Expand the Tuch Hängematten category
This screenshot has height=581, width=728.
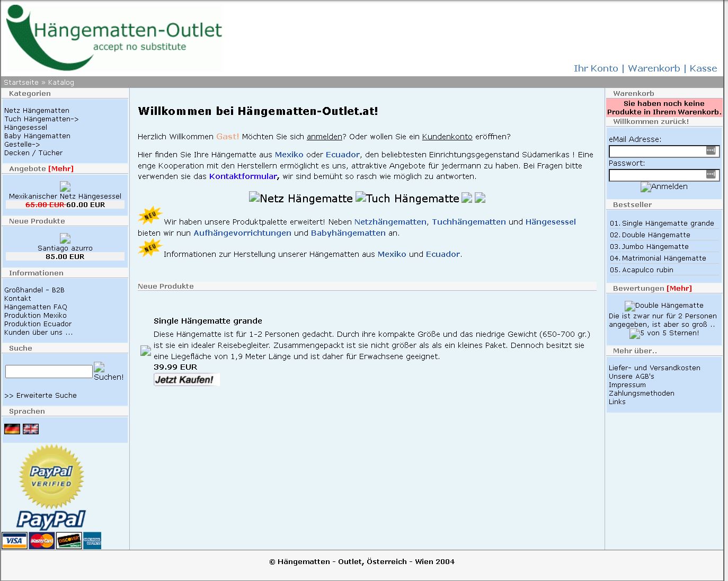(x=41, y=119)
